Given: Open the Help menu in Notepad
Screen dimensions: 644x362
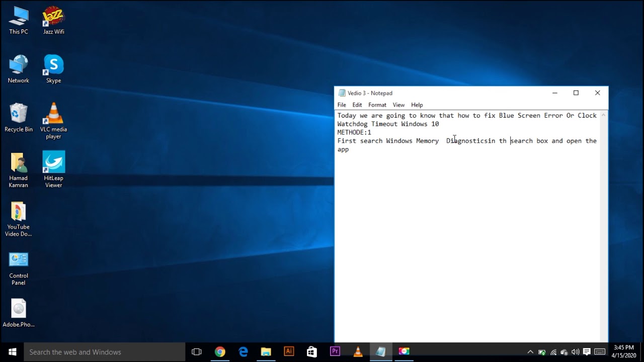Looking at the screenshot, I should [x=417, y=105].
